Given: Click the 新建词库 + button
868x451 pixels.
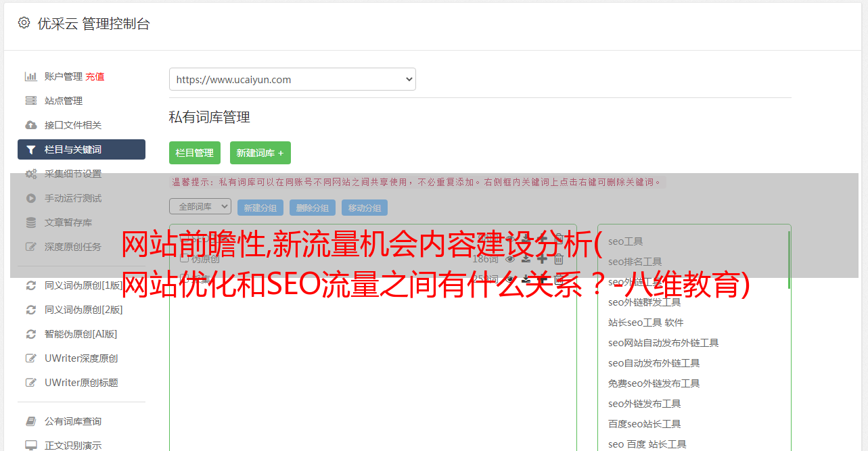Looking at the screenshot, I should [x=260, y=153].
